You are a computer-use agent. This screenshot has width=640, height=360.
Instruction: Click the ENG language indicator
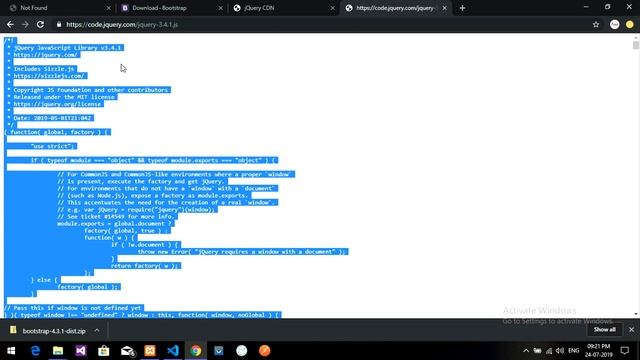573,351
